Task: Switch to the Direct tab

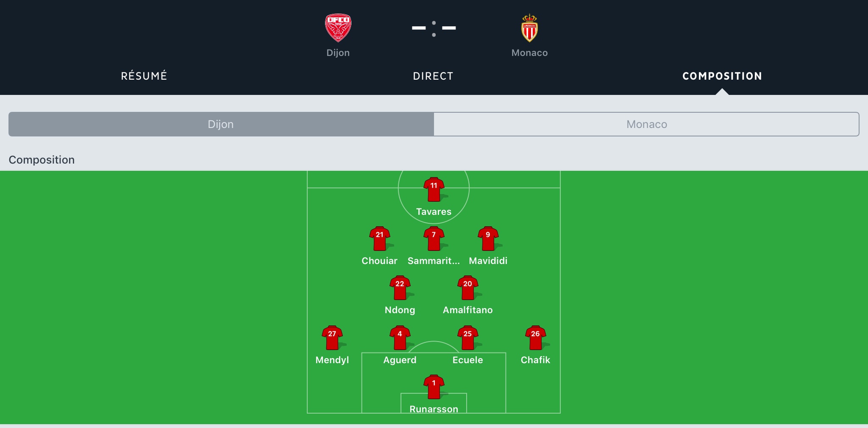Action: coord(433,76)
